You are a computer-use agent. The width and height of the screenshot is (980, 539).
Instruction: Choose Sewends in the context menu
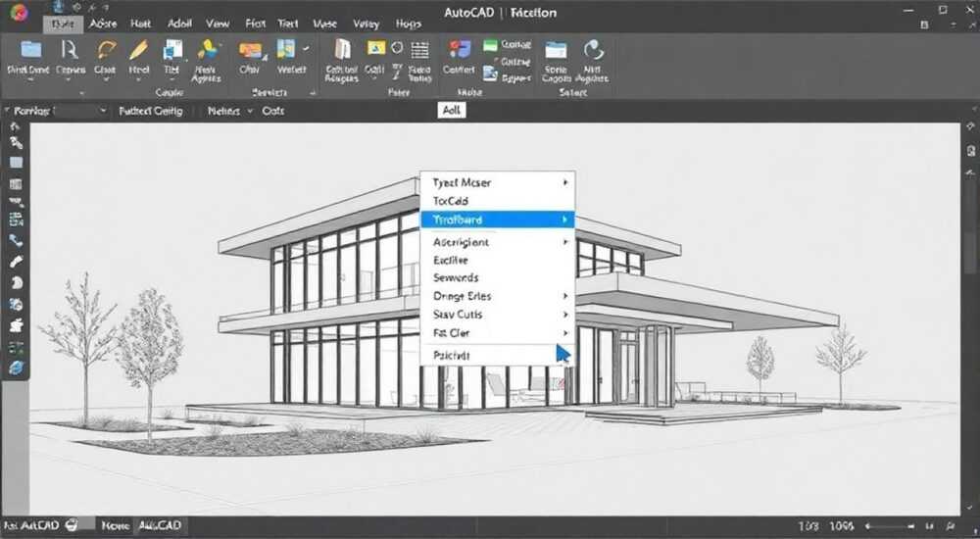click(x=456, y=277)
